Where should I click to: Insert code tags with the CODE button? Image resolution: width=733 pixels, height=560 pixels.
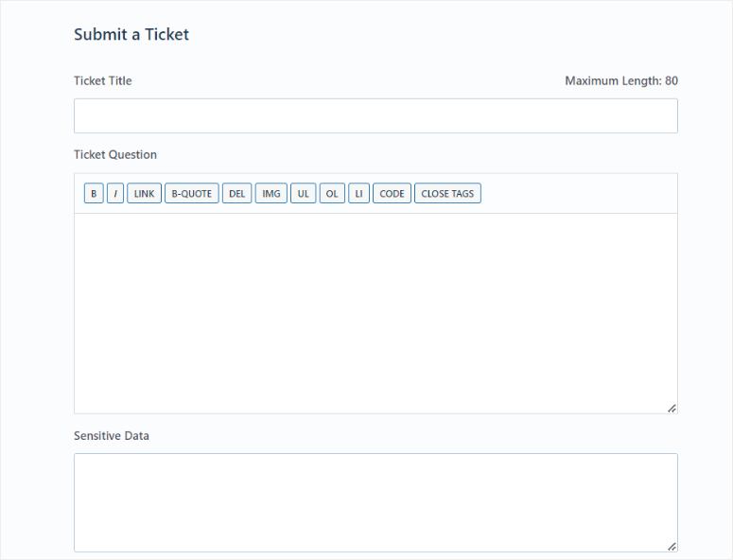[392, 194]
